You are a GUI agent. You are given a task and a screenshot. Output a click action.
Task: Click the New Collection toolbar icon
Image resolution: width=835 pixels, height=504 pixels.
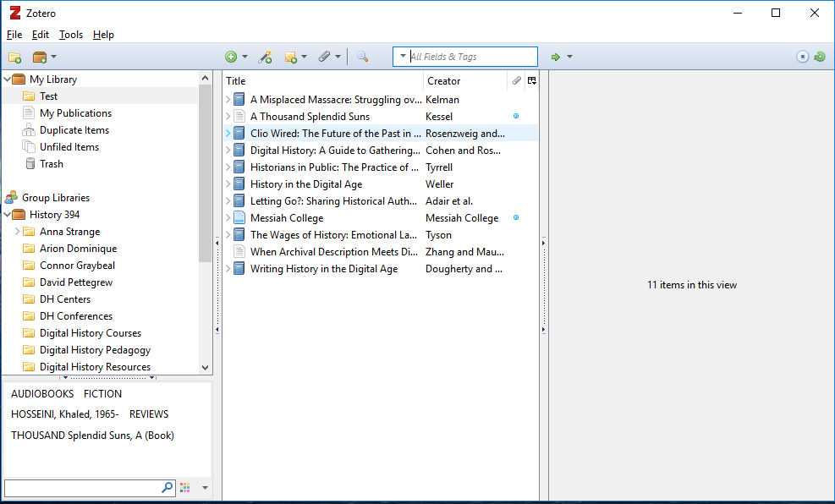pyautogui.click(x=14, y=57)
